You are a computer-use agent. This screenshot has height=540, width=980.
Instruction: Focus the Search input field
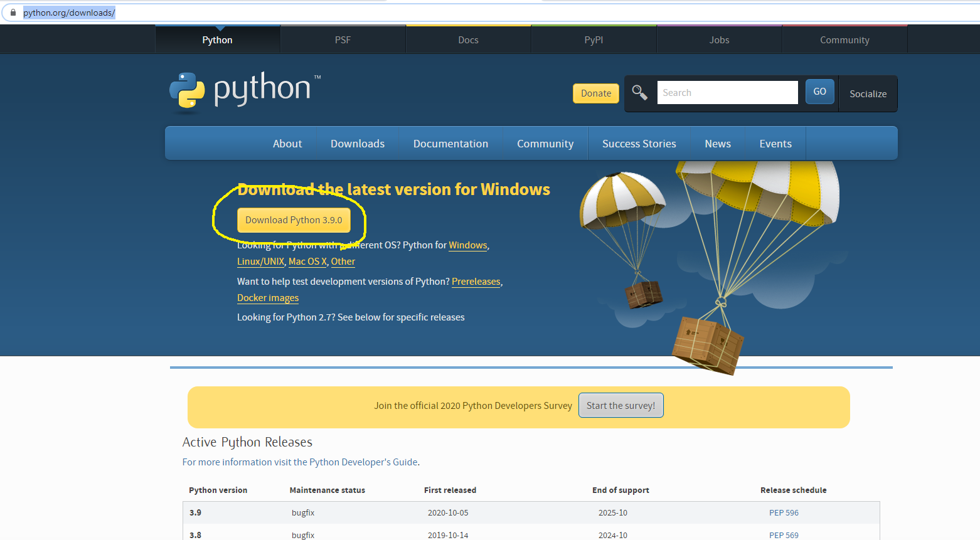(727, 92)
